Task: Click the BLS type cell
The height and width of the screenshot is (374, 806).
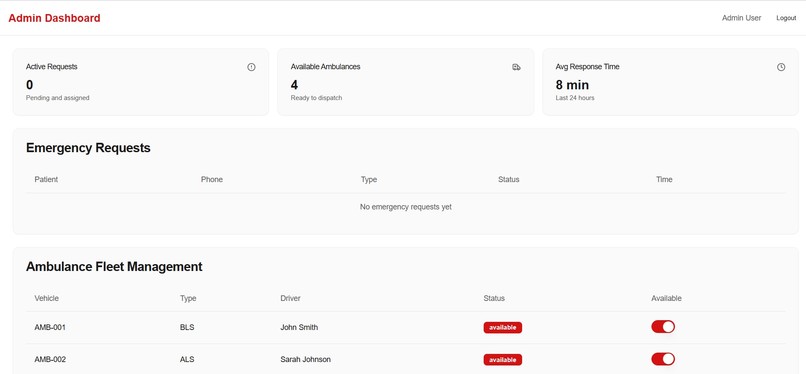Action: (x=187, y=327)
